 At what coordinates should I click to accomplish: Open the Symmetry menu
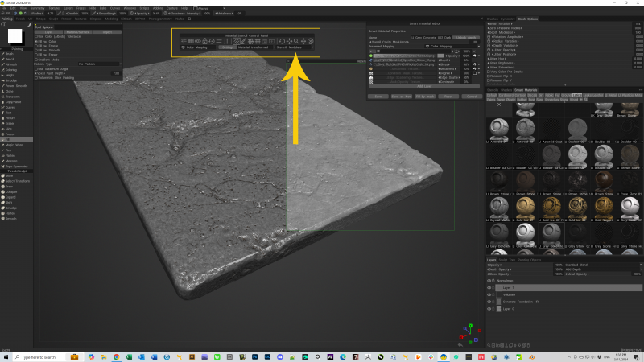36,8
